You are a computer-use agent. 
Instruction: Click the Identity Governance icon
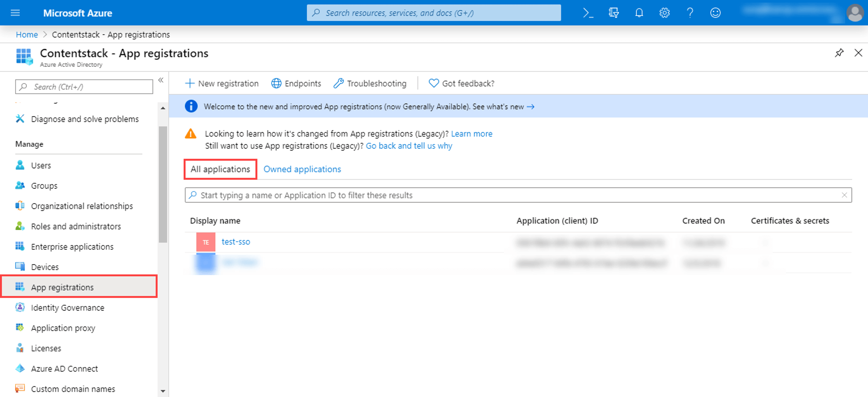coord(20,307)
